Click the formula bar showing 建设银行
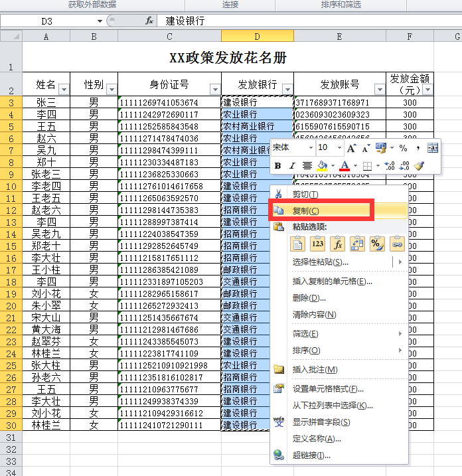The height and width of the screenshot is (476, 462). 309,21
